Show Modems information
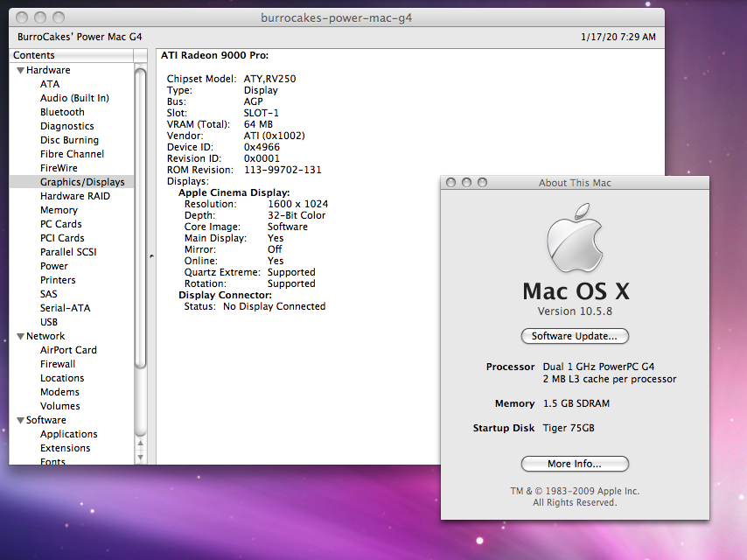The width and height of the screenshot is (747, 560). pyautogui.click(x=59, y=392)
